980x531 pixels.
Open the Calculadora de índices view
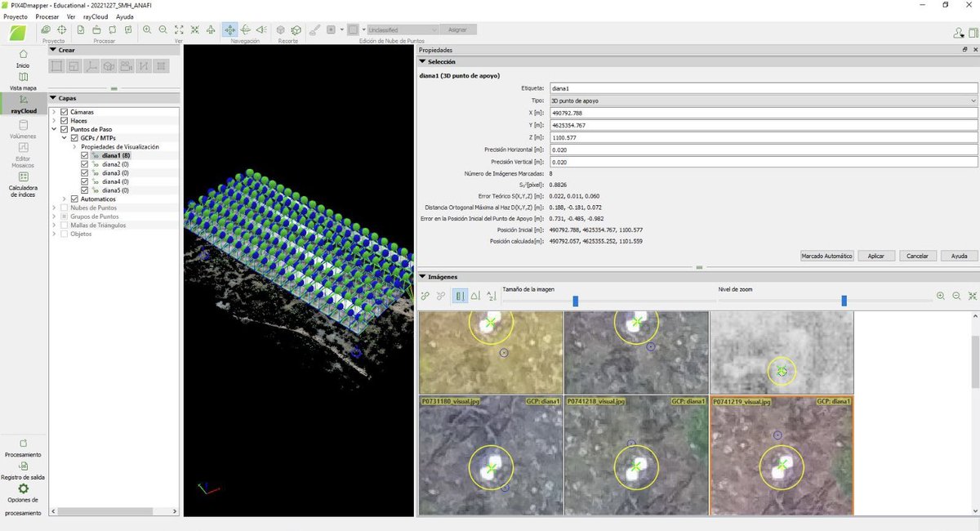tap(23, 184)
